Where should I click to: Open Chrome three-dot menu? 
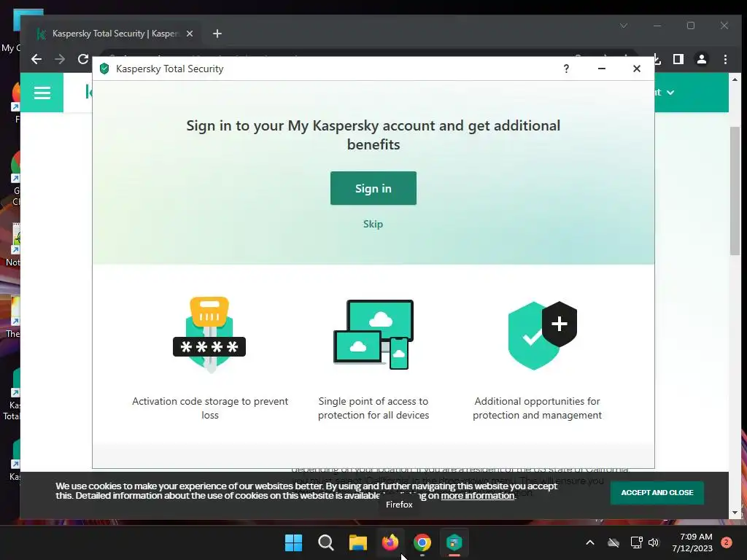pos(725,59)
